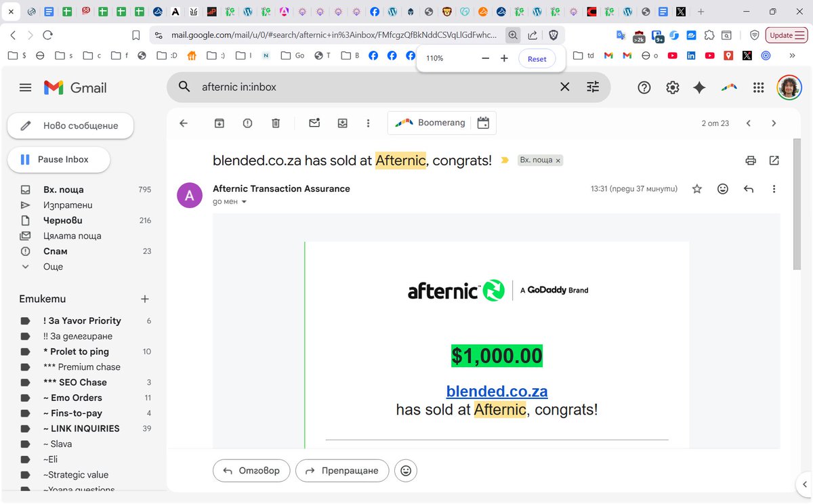Remove the Вх. поща label with x

point(558,161)
